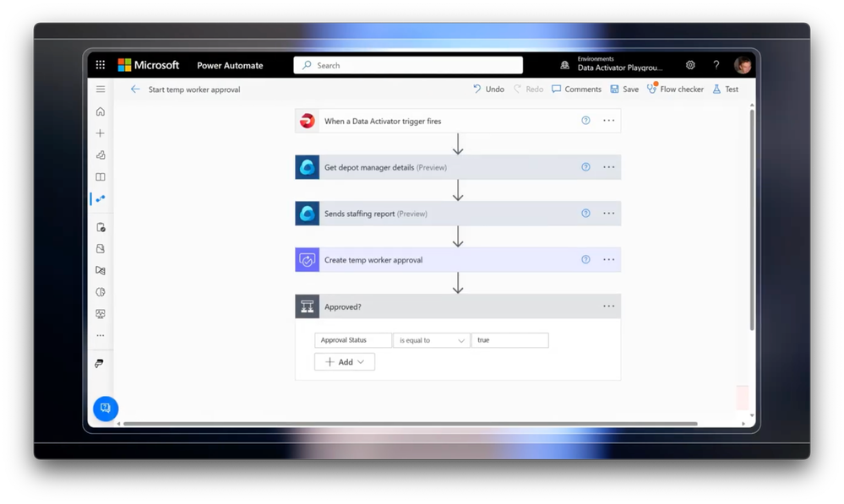Open the user profile avatar
Image resolution: width=844 pixels, height=504 pixels.
(x=743, y=65)
